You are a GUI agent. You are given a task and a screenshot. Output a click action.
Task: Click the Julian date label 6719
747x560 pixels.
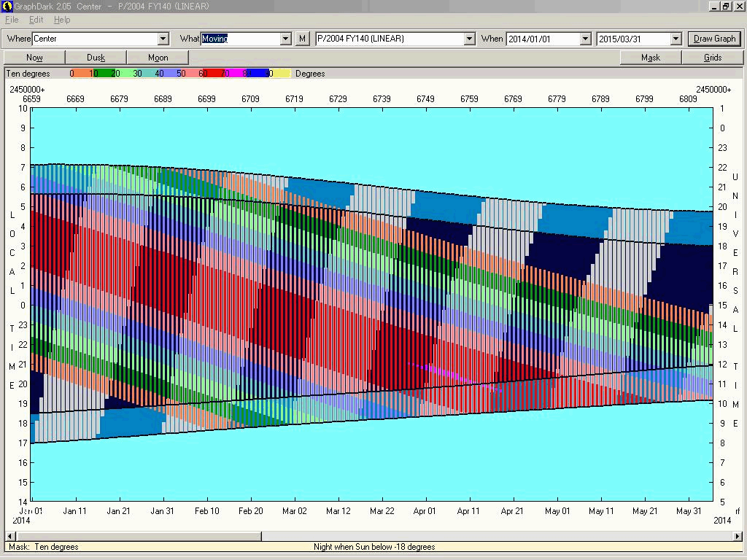click(294, 99)
